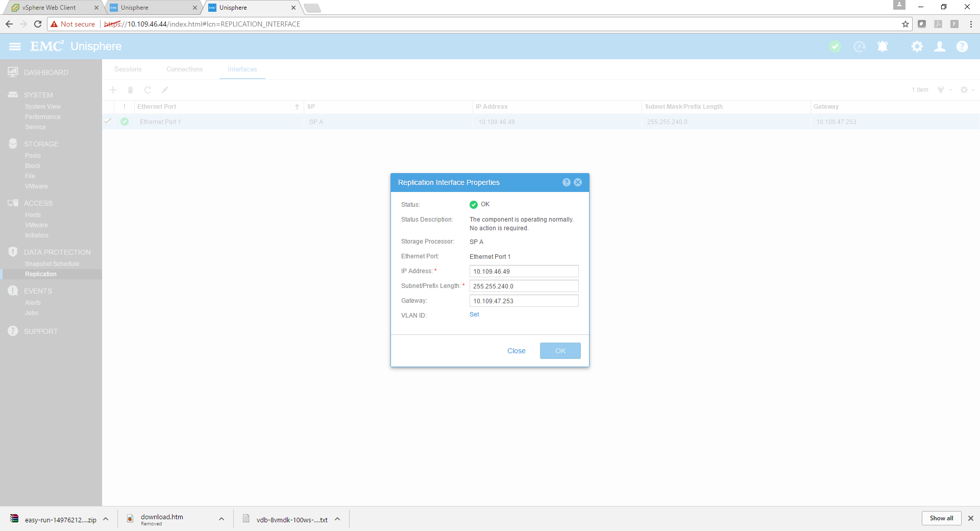Click the help icon in dialog title bar
This screenshot has width=980, height=531.
coord(566,182)
